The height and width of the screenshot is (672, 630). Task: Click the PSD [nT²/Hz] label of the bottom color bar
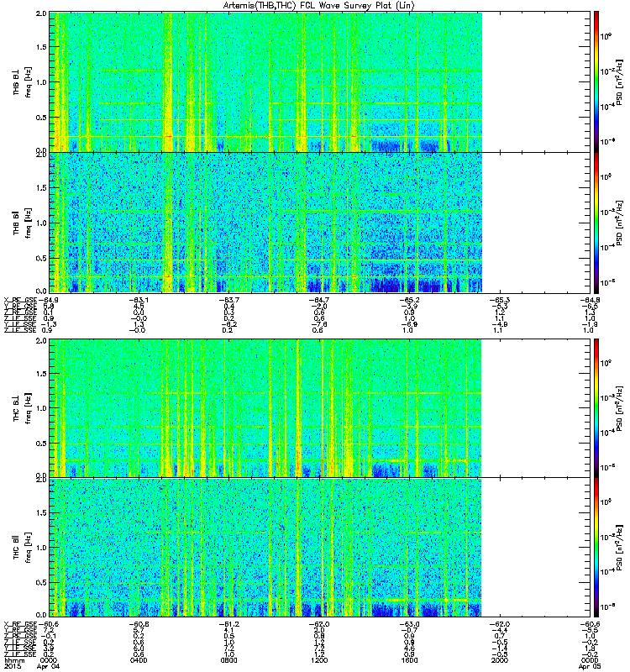619,548
